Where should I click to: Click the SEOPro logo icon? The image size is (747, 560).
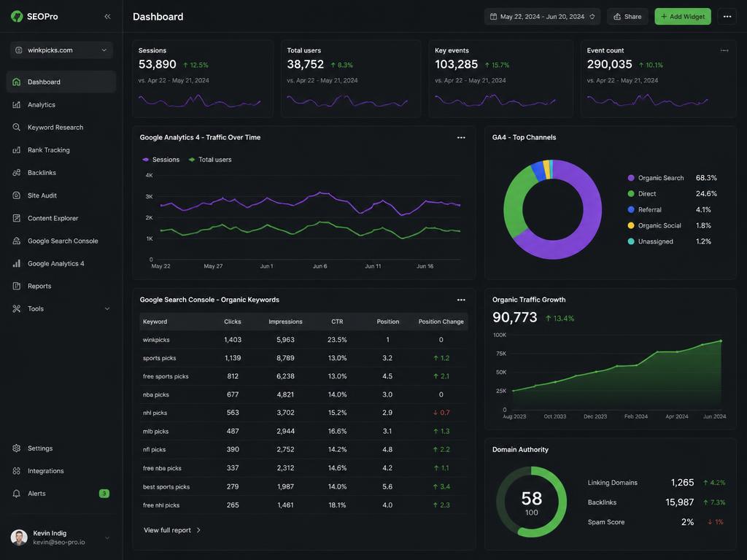pyautogui.click(x=17, y=16)
